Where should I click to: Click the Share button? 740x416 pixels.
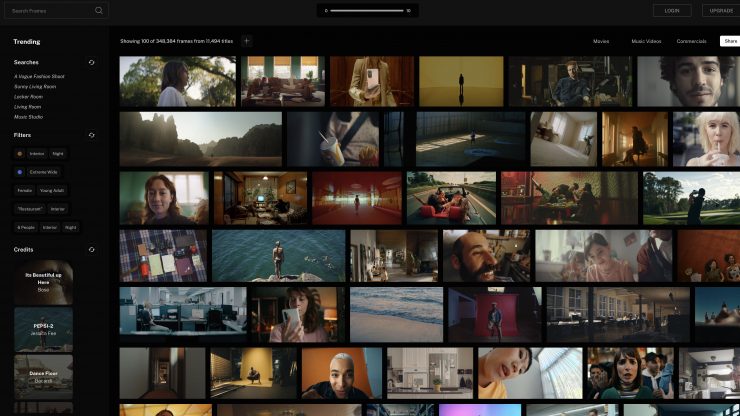coord(730,41)
